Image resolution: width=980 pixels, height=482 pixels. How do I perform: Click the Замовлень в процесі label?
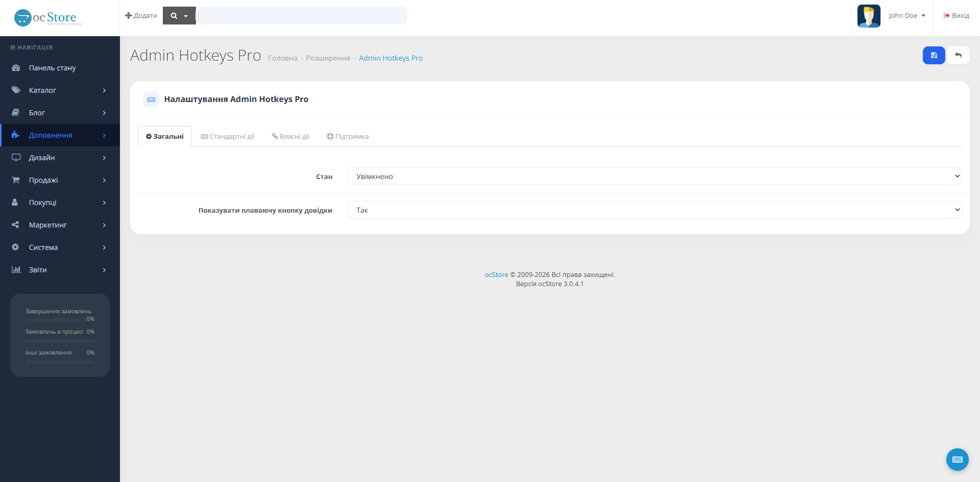pyautogui.click(x=54, y=332)
